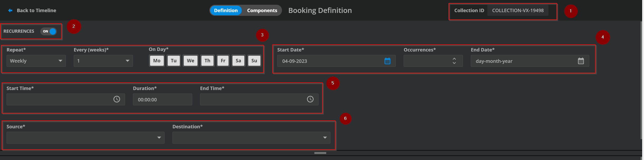Toggle Wednesday in the On Day selector
Viewport: 644px width, 160px height.
tap(190, 61)
